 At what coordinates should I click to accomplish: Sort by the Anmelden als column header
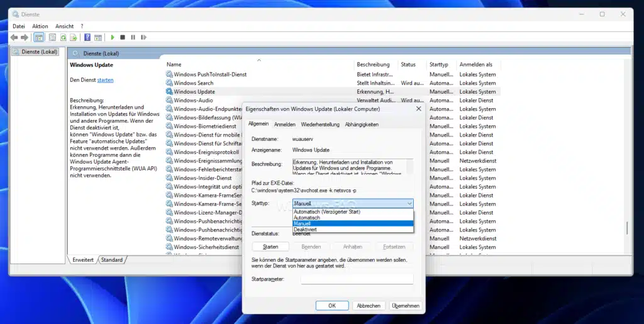pyautogui.click(x=479, y=64)
